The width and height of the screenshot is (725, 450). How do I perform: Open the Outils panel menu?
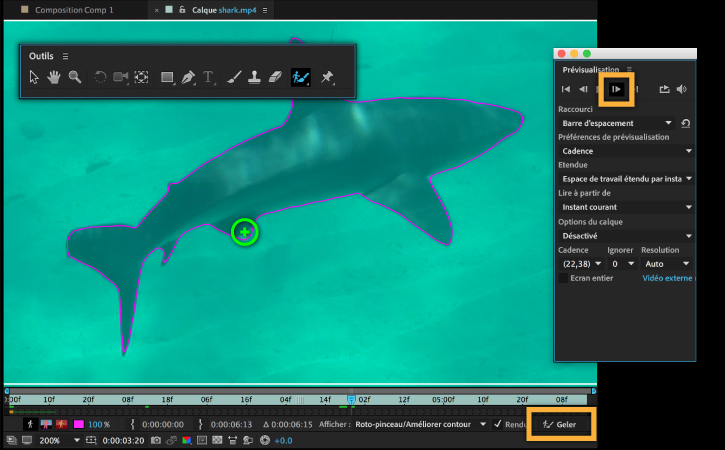(x=66, y=56)
